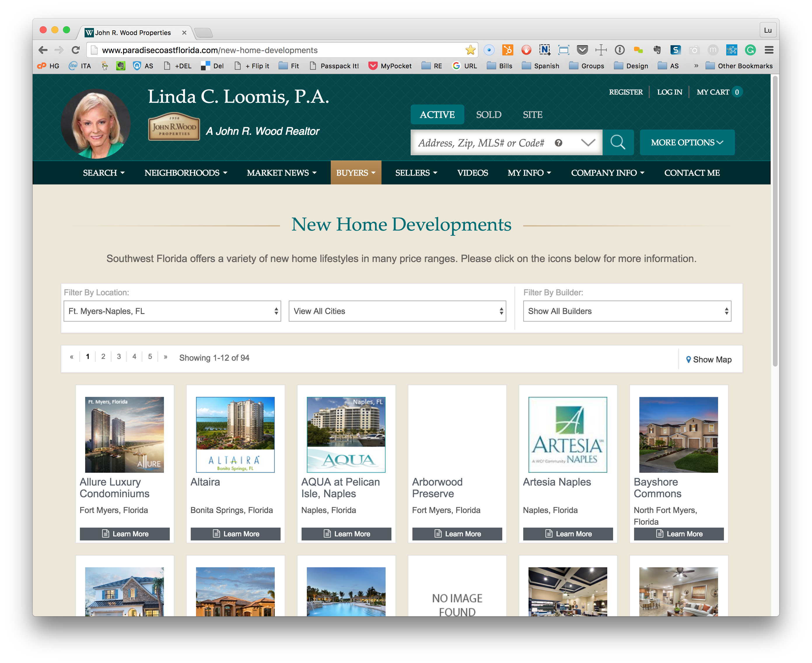Click the Show Map pin icon
The image size is (812, 663).
click(x=688, y=360)
